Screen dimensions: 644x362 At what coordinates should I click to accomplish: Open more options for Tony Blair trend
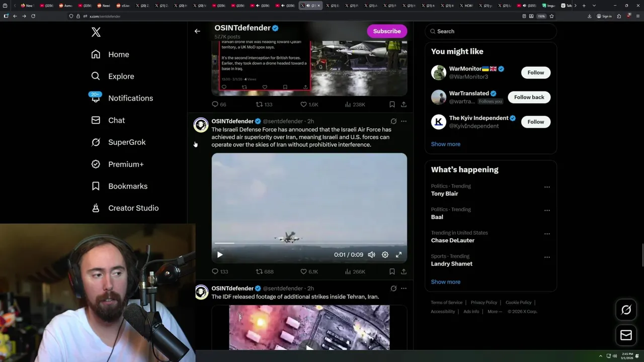coord(547,187)
